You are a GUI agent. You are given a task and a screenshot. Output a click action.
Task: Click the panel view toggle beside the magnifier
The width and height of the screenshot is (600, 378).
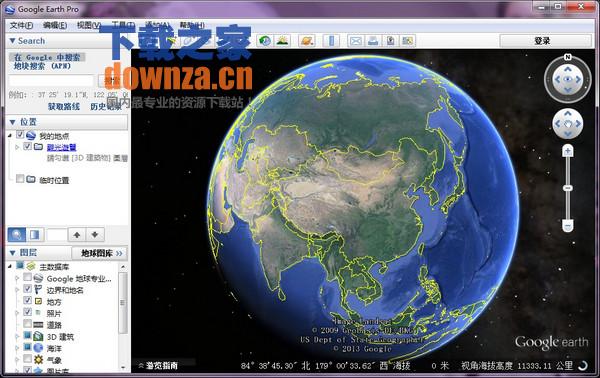click(34, 235)
